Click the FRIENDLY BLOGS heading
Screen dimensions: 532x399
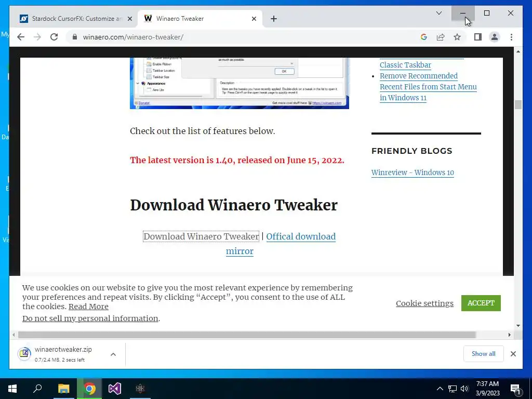(412, 151)
